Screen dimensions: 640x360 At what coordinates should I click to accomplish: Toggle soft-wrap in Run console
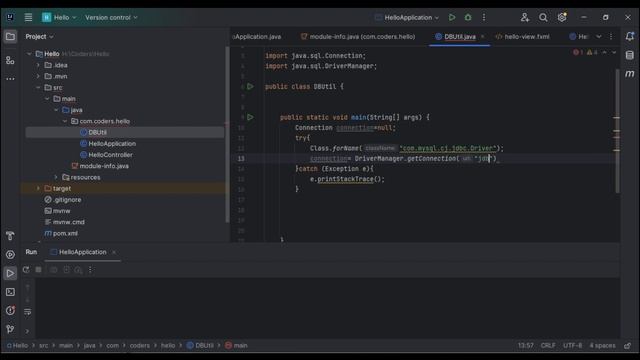27,312
